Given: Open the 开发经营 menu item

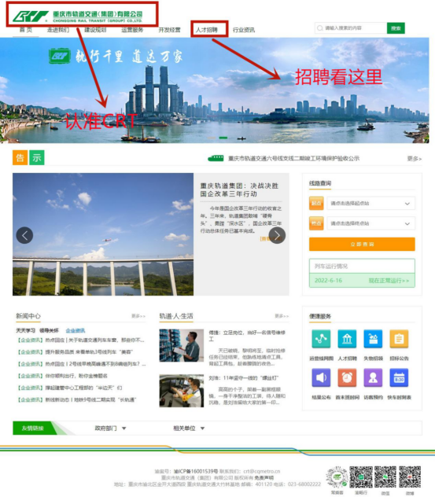Looking at the screenshot, I should pos(169,30).
